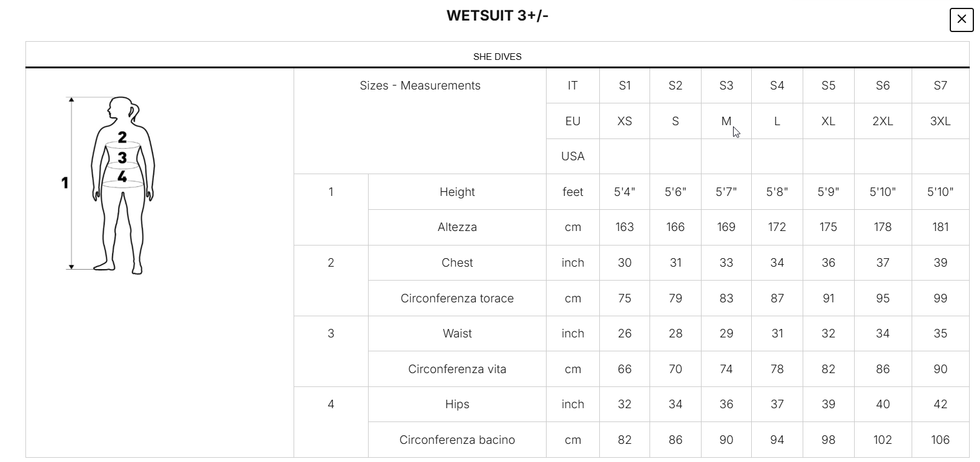Click the WETSUIT 3+/- heading

click(x=497, y=16)
